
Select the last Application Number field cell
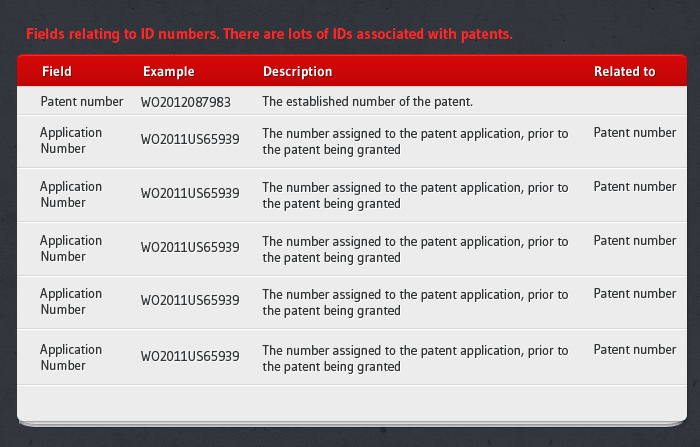click(71, 358)
